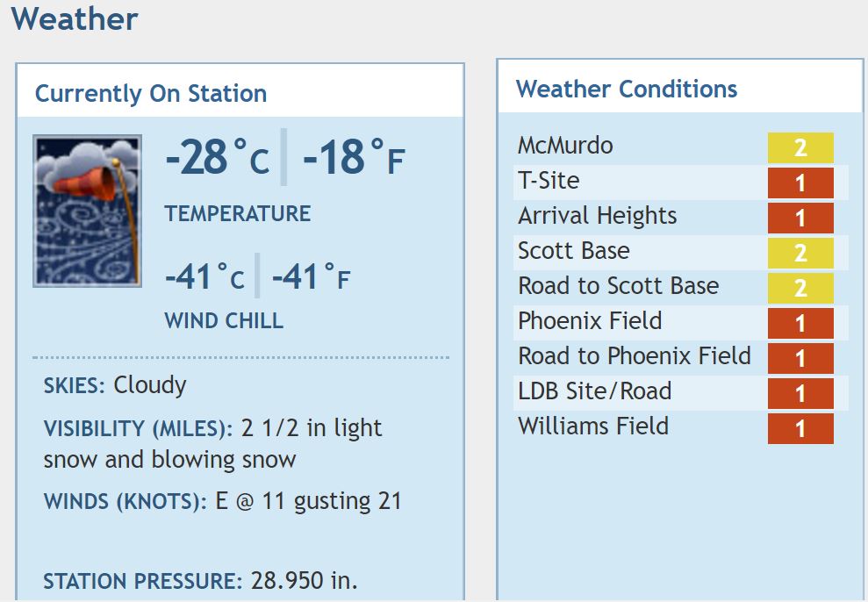Click Phoenix Field condition 1 badge
Viewport: 868px width, 602px height.
coord(800,323)
